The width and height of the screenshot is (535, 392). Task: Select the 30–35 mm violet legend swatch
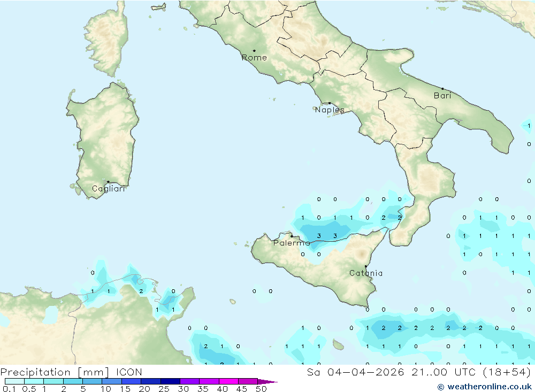pos(190,381)
